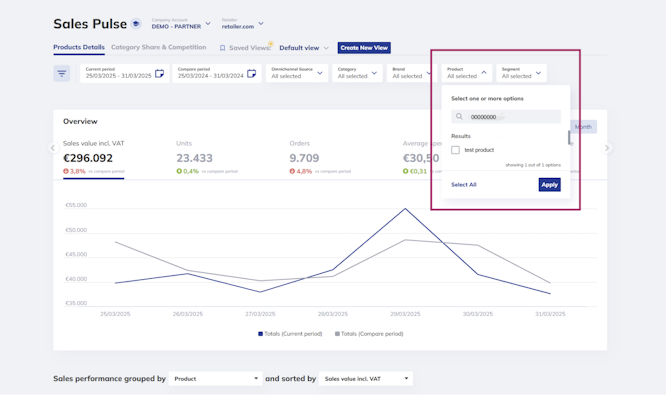
Task: Click the Apply button
Action: tap(550, 185)
